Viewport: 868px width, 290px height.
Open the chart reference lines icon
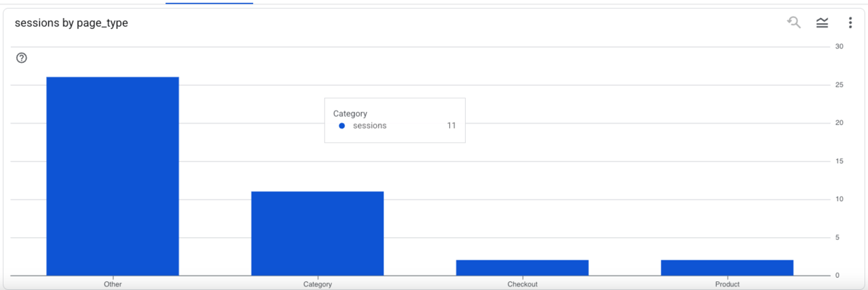(x=822, y=23)
